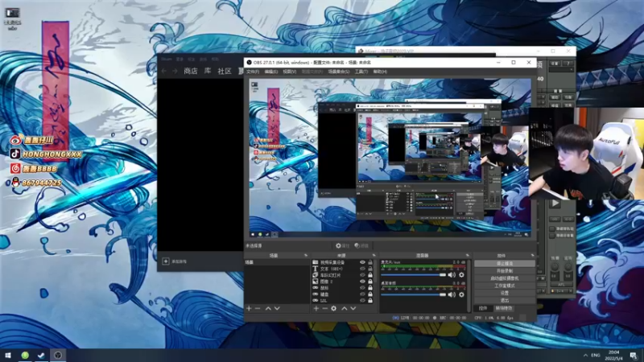The height and width of the screenshot is (362, 644).
Task: Go forward in the Steam window
Action: pyautogui.click(x=175, y=71)
